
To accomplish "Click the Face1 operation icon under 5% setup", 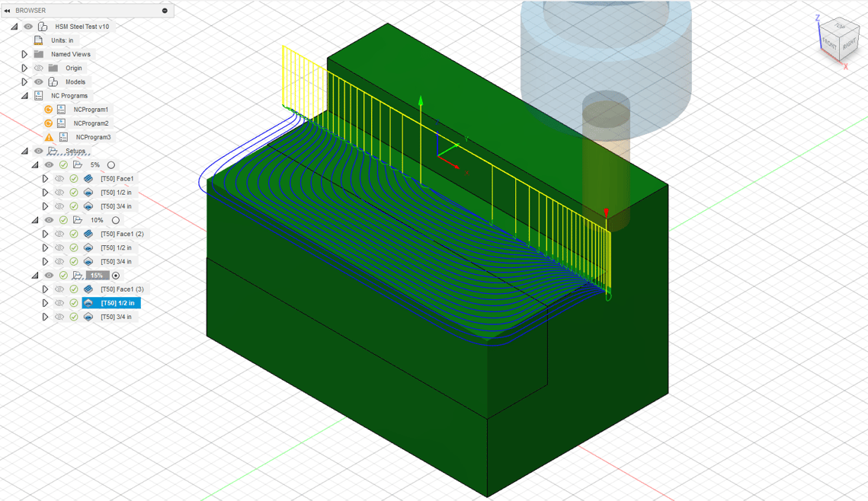I will pos(88,179).
